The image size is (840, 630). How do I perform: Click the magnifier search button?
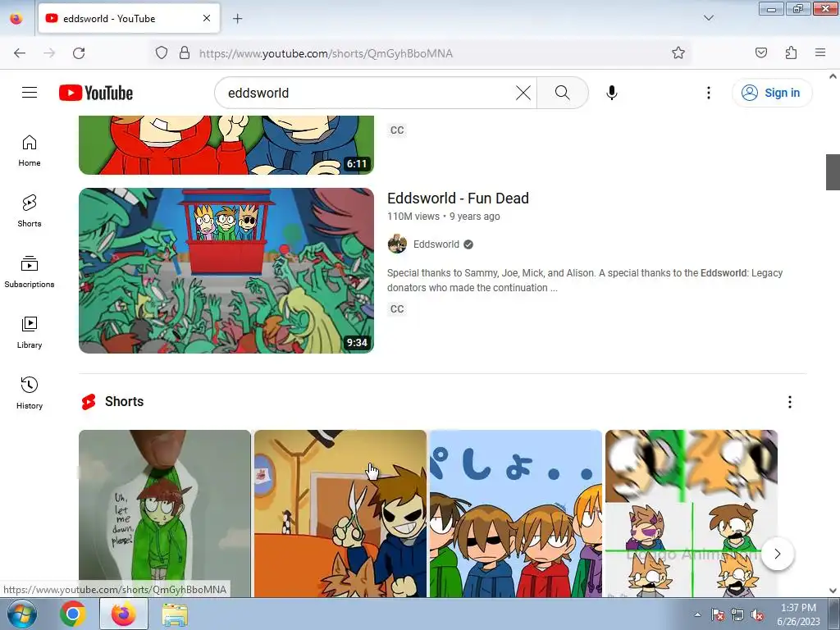[562, 93]
